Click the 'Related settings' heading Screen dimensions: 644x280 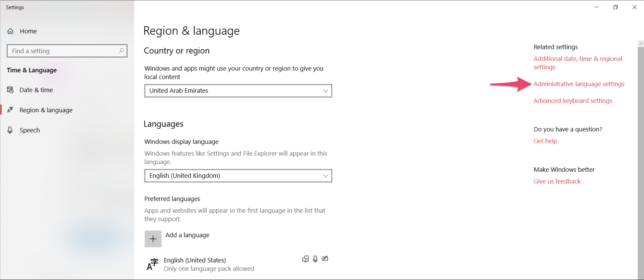pos(556,47)
